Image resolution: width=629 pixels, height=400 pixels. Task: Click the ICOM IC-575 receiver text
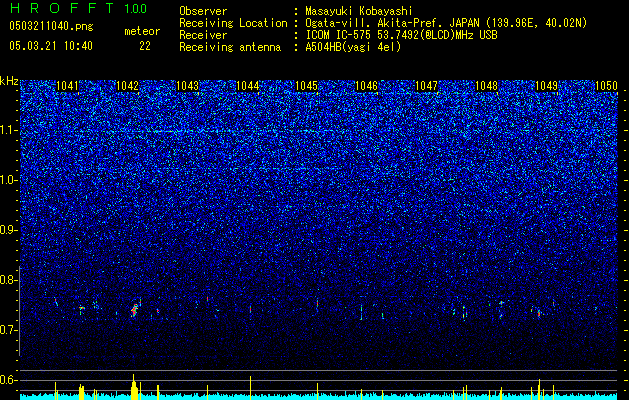tap(401, 35)
